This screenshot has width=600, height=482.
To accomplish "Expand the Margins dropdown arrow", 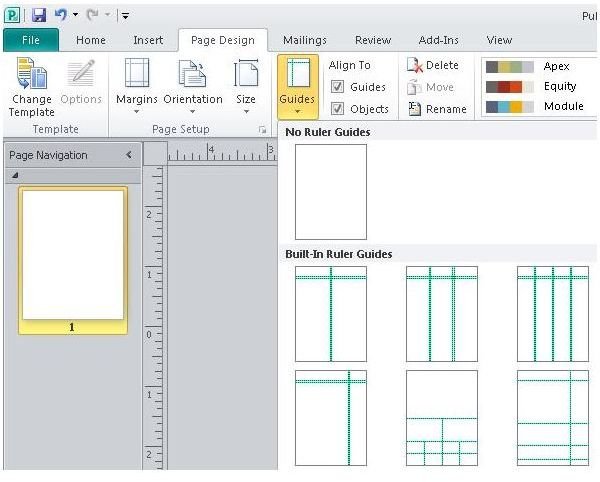I will (137, 112).
